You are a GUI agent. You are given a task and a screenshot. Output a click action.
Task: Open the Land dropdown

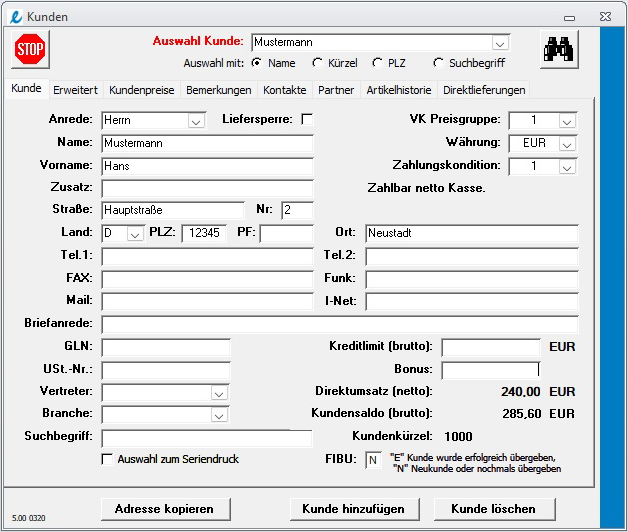[135, 234]
